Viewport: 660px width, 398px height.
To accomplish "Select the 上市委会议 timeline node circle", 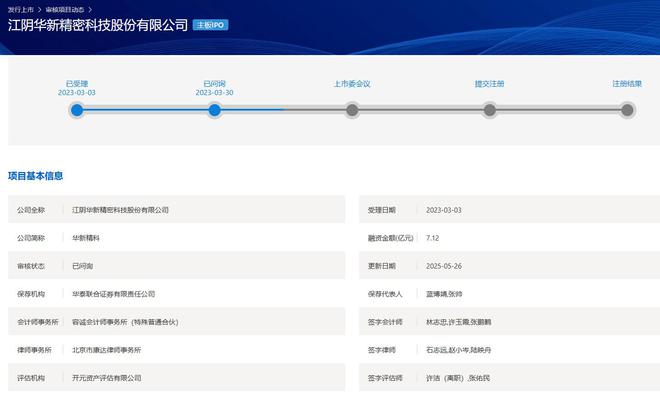I will (352, 110).
